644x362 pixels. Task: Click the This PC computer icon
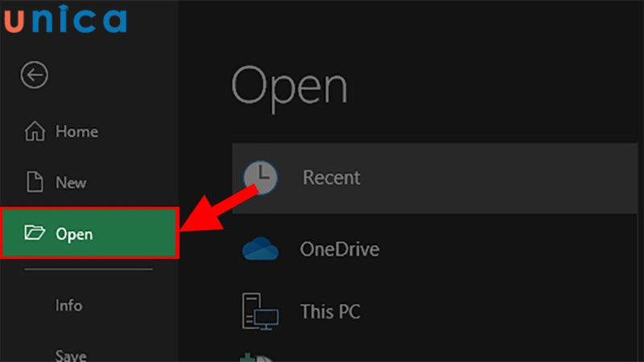pyautogui.click(x=260, y=311)
